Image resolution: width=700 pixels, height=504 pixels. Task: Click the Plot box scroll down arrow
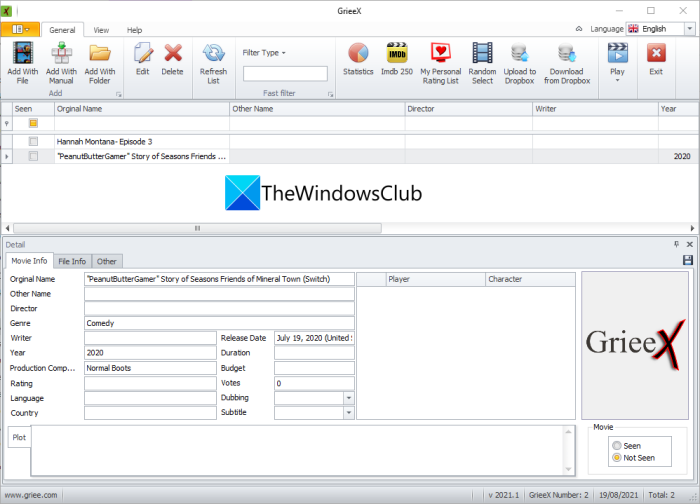(568, 469)
